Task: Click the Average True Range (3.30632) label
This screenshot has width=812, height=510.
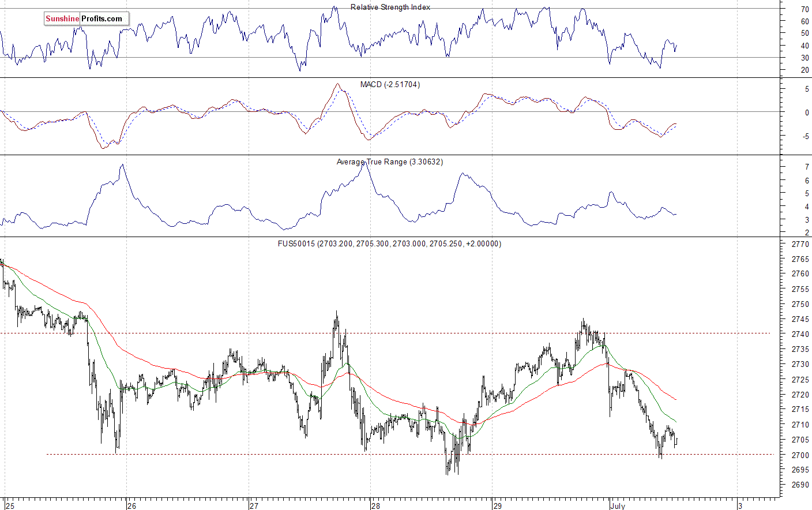Action: pos(390,162)
